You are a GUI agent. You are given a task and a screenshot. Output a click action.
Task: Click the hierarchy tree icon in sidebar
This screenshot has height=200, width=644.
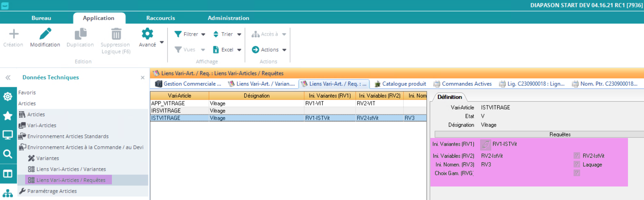8,193
